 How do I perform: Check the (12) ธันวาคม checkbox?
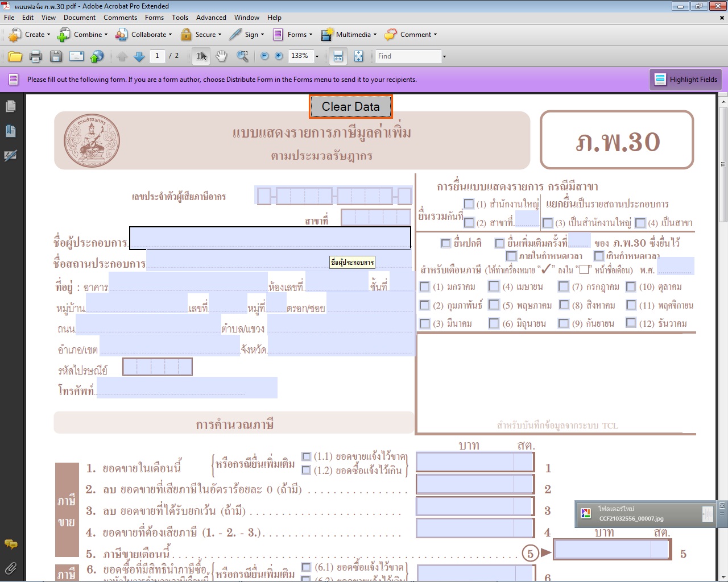click(631, 323)
